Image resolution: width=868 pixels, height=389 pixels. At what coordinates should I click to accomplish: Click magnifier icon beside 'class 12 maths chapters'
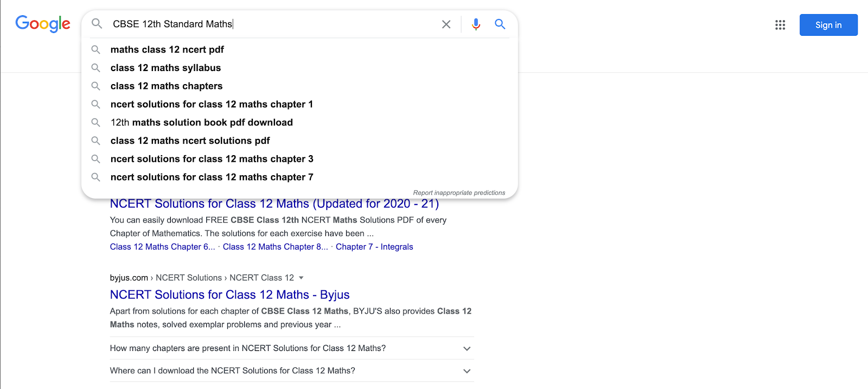coord(95,86)
